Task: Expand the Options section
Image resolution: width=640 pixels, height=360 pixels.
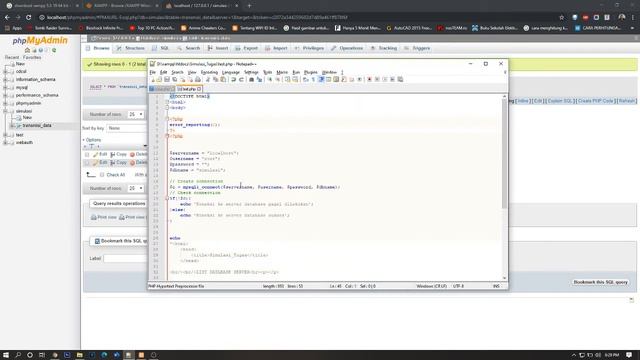Action: 92,140
